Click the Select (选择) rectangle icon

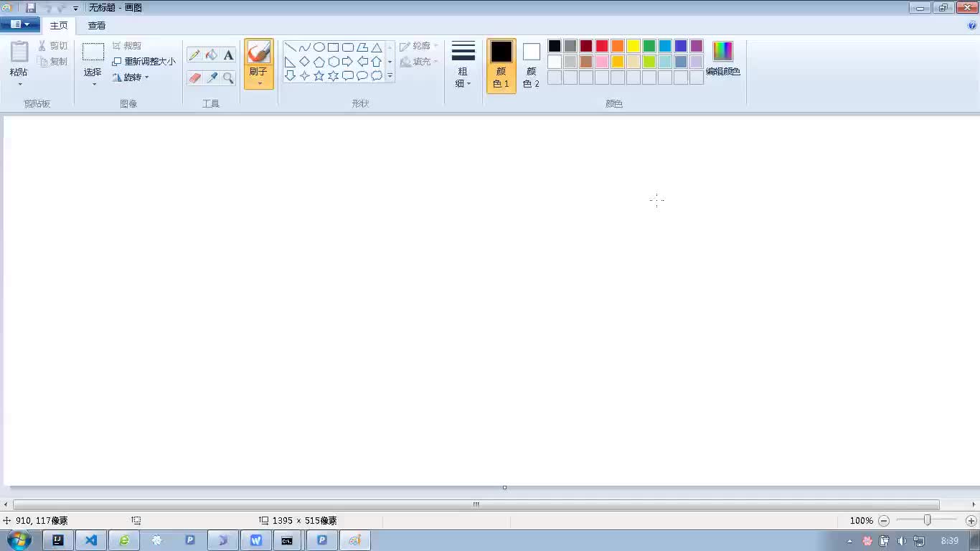93,52
